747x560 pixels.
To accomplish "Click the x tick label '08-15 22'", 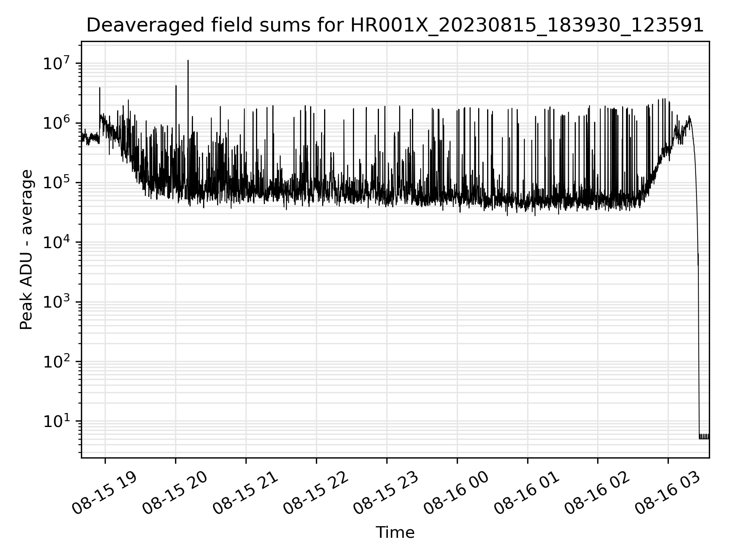I will click(316, 493).
